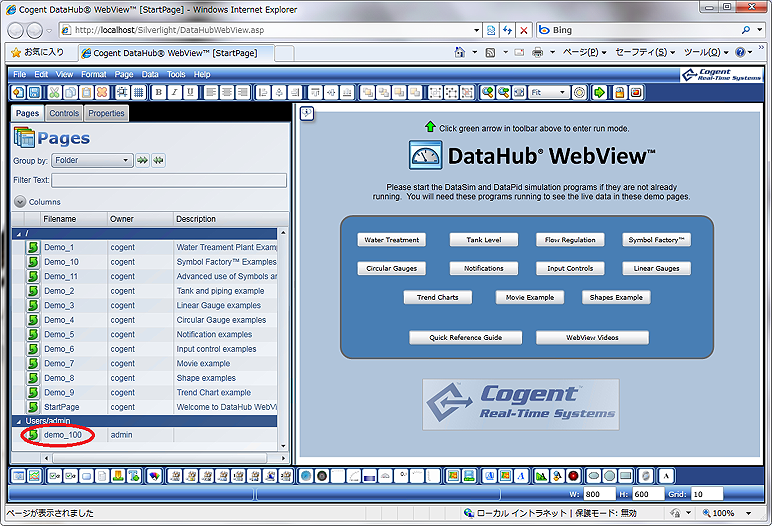The width and height of the screenshot is (772, 526).
Task: Click the pages list vertical scrollbar down arrow
Action: click(283, 446)
